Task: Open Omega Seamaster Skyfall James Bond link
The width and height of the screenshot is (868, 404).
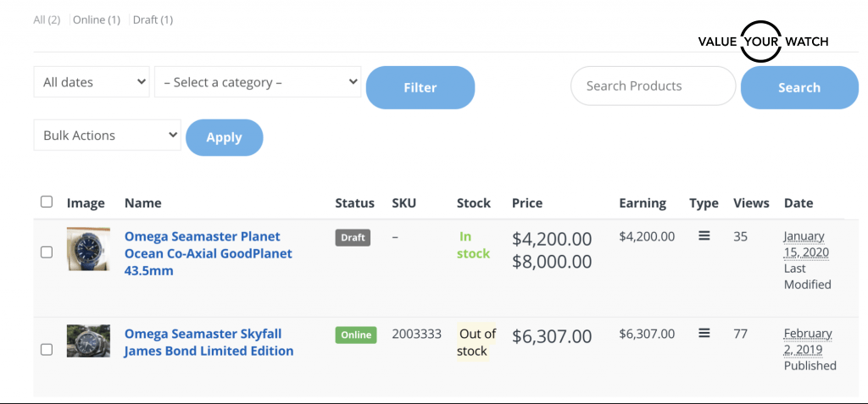Action: click(209, 342)
